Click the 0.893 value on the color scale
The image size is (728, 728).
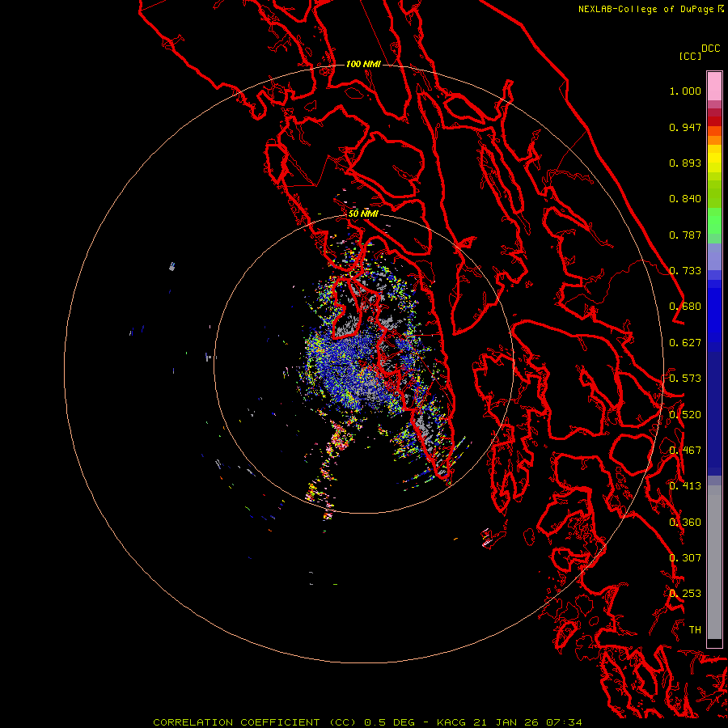[x=685, y=163]
